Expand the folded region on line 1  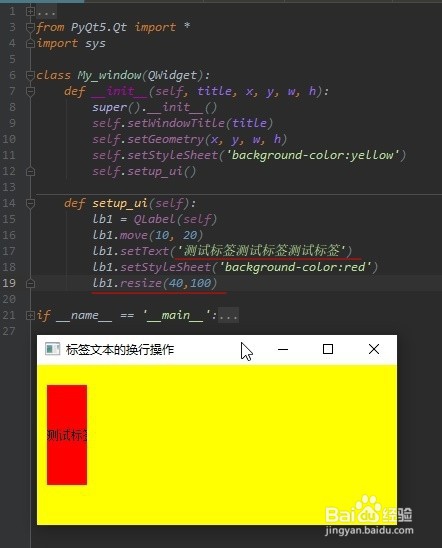(x=30, y=12)
